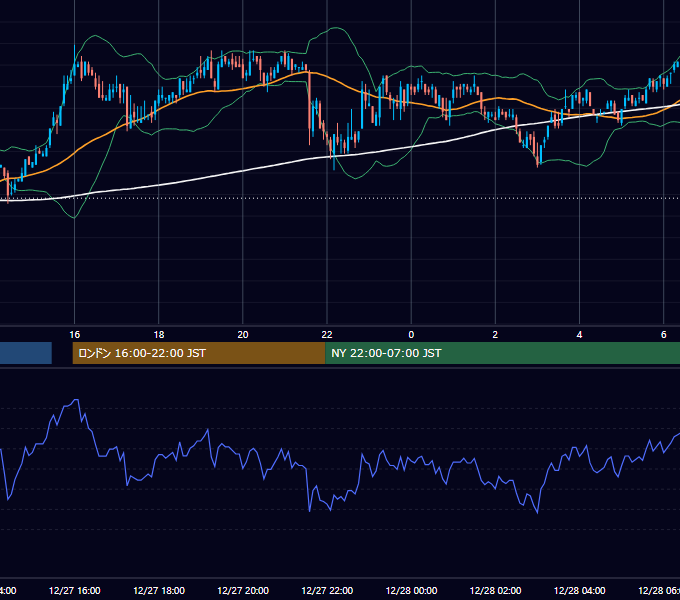Click hour label 6 on price chart axis
The image size is (680, 600).
tap(664, 334)
